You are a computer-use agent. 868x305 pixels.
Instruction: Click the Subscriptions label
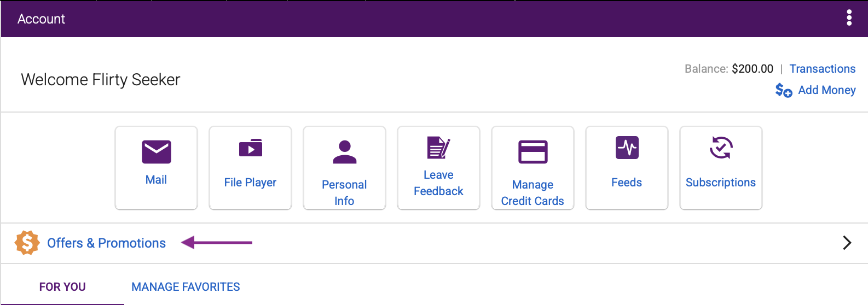pyautogui.click(x=721, y=183)
